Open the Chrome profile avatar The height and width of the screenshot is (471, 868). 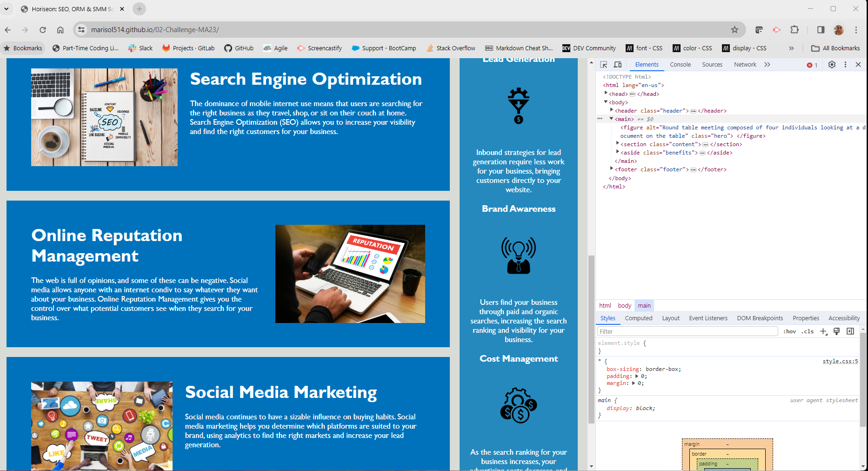pyautogui.click(x=839, y=30)
